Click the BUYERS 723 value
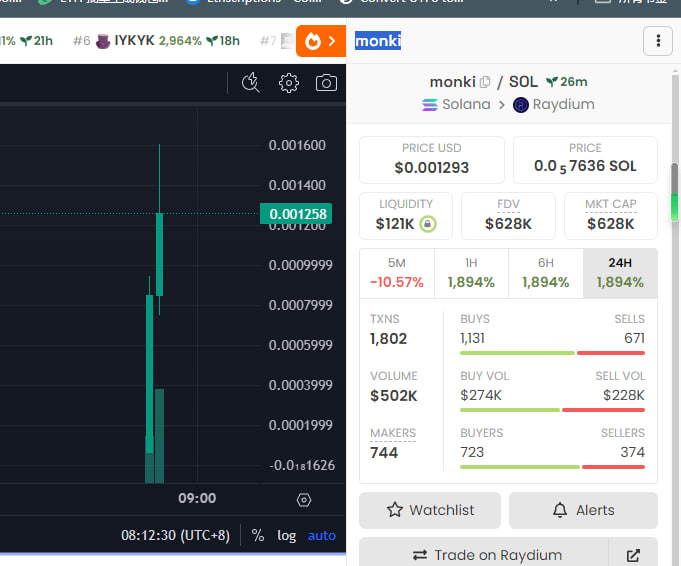The height and width of the screenshot is (566, 681). [472, 452]
